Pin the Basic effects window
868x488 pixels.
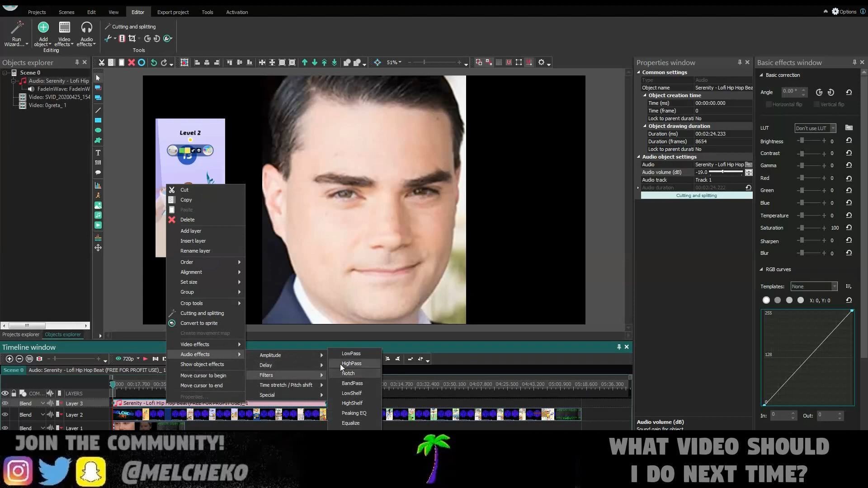tap(854, 62)
